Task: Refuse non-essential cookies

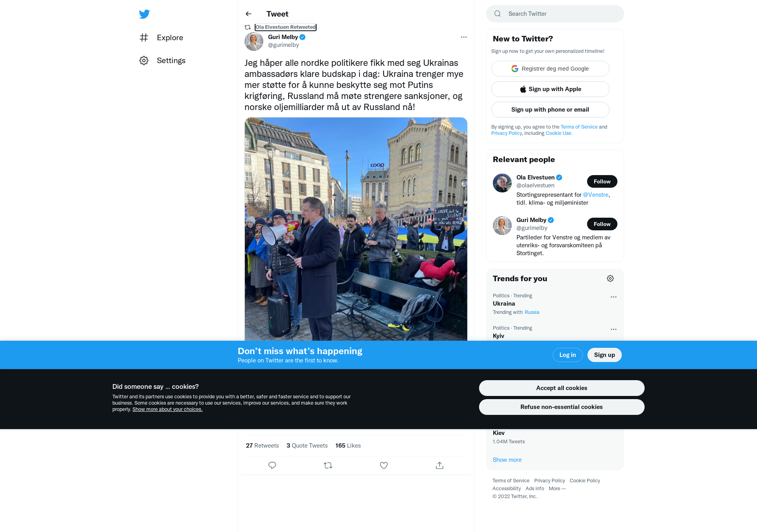Action: (x=561, y=407)
